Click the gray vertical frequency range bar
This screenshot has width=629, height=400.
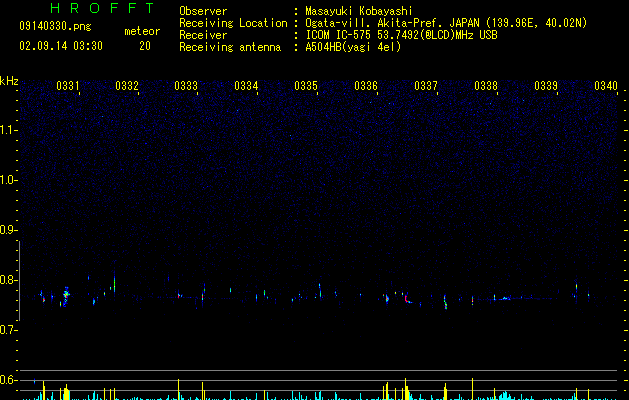pos(20,280)
